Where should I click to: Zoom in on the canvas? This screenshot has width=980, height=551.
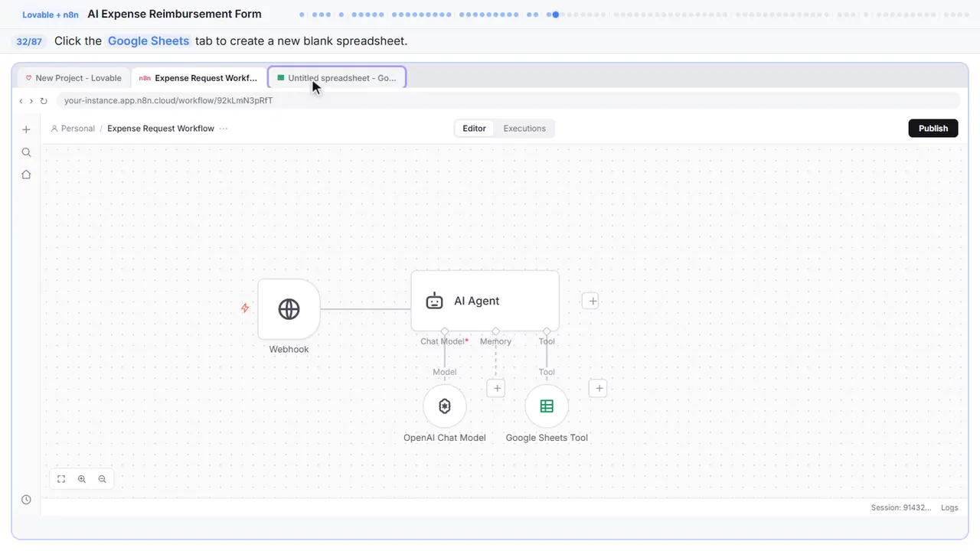pos(82,479)
